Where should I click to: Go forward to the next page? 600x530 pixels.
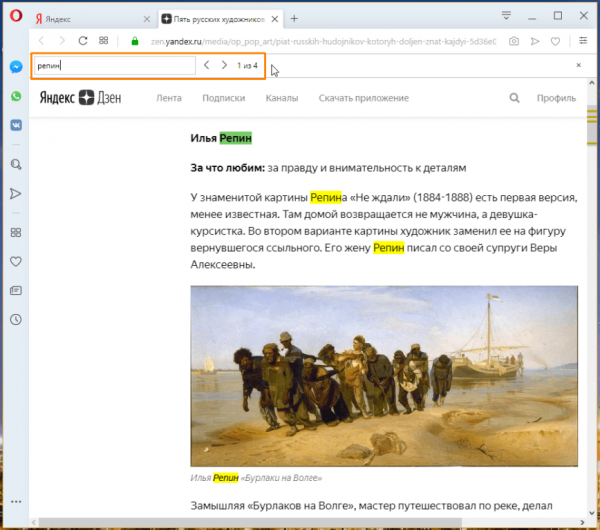(62, 41)
